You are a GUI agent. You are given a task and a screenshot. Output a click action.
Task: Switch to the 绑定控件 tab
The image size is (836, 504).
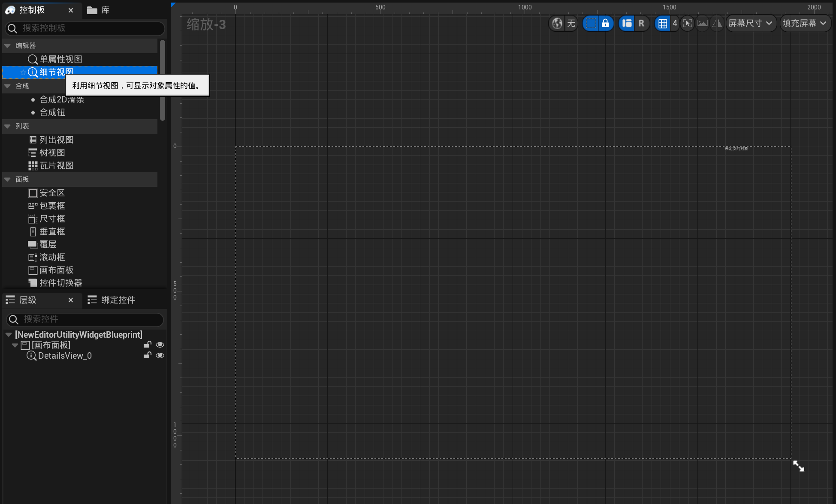click(112, 300)
